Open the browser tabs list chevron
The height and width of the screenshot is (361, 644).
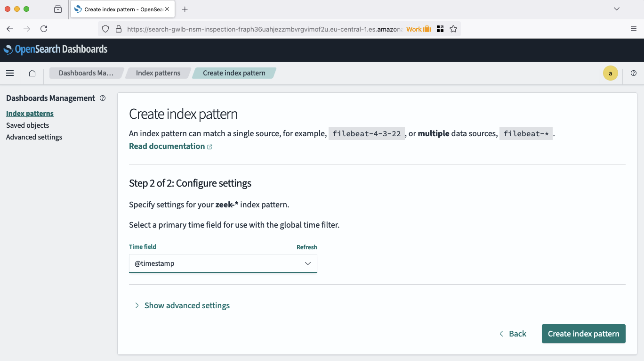[x=617, y=8]
